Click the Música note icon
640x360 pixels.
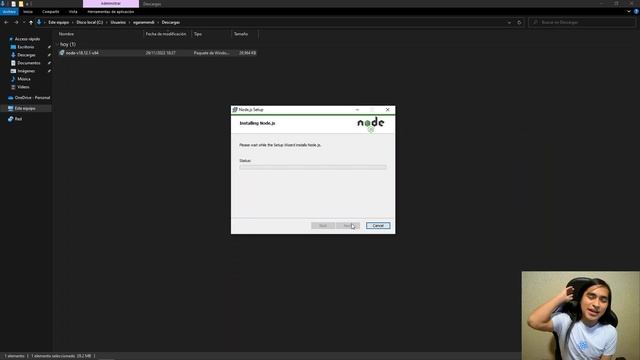(13, 79)
